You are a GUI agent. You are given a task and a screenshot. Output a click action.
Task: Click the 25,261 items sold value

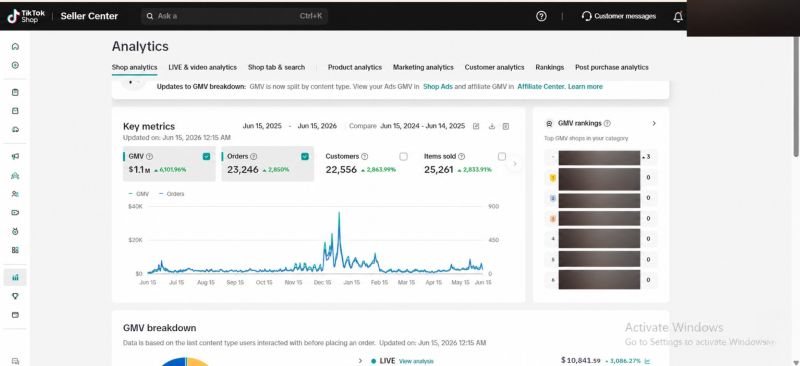(x=438, y=169)
